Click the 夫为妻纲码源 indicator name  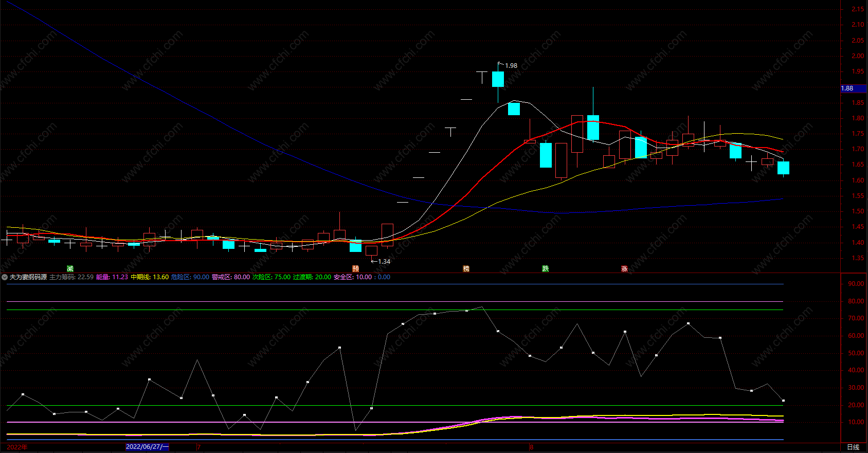coord(28,277)
